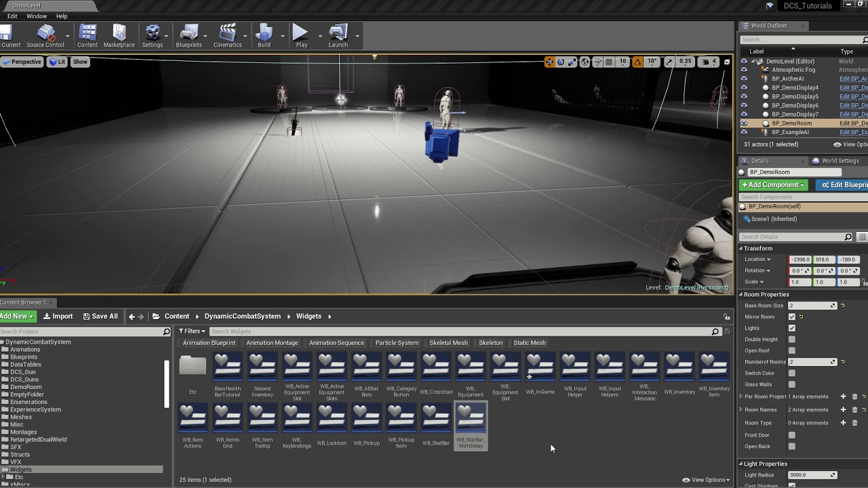Click the Blueprints toolbar icon
The width and height of the screenshot is (868, 488).
coord(189,36)
